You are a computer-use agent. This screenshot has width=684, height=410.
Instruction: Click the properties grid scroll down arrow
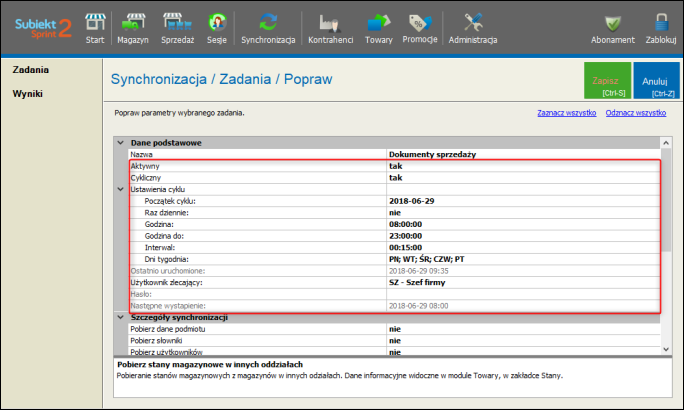point(666,349)
